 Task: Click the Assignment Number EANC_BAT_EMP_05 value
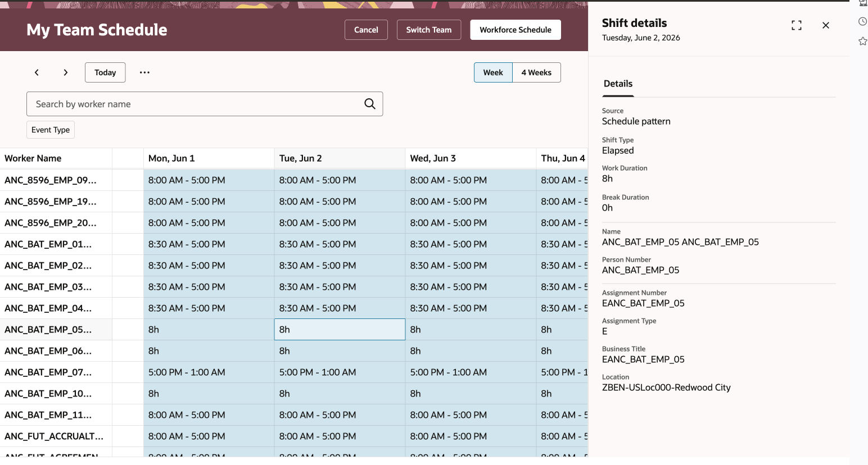click(643, 303)
